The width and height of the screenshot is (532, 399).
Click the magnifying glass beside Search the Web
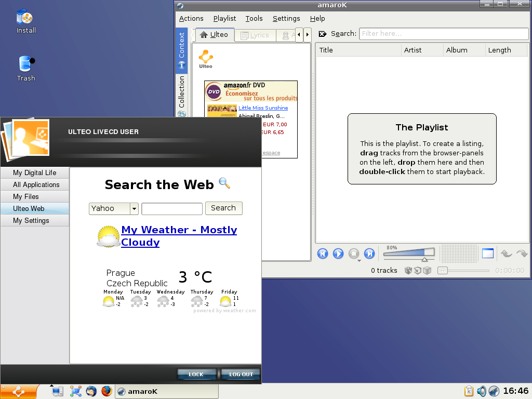coord(224,183)
